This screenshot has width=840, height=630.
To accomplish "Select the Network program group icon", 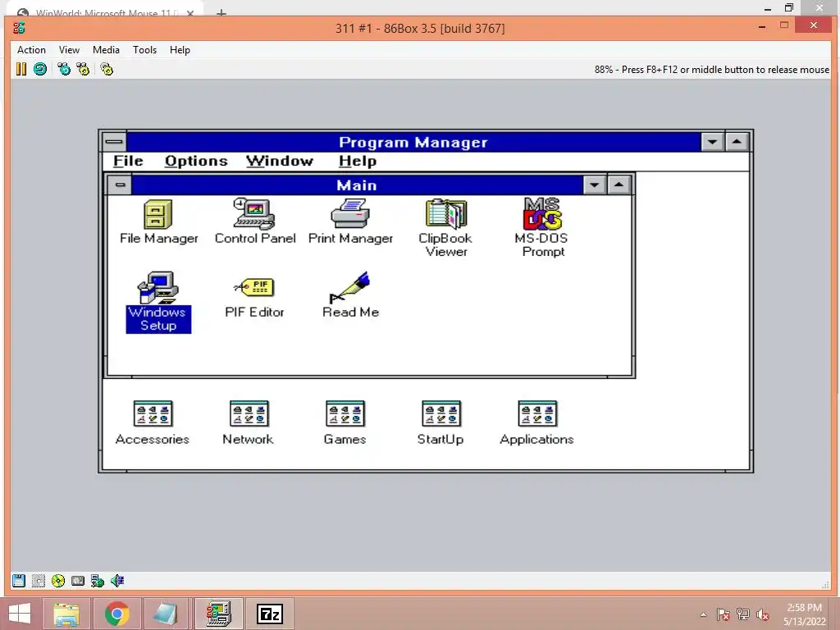I will (x=248, y=422).
